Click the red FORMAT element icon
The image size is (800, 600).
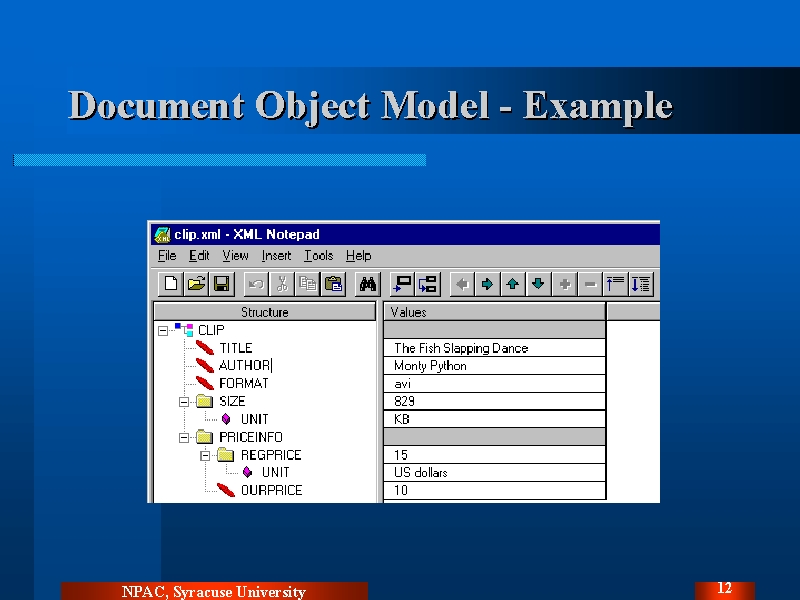(x=205, y=383)
